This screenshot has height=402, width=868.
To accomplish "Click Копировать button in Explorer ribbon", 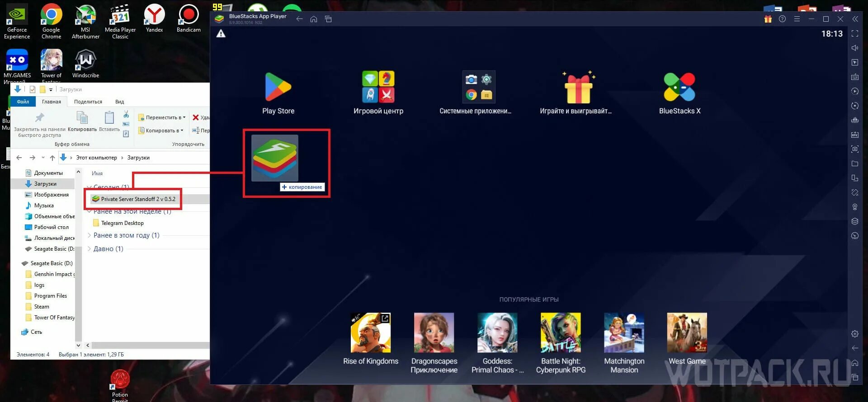I will (82, 122).
